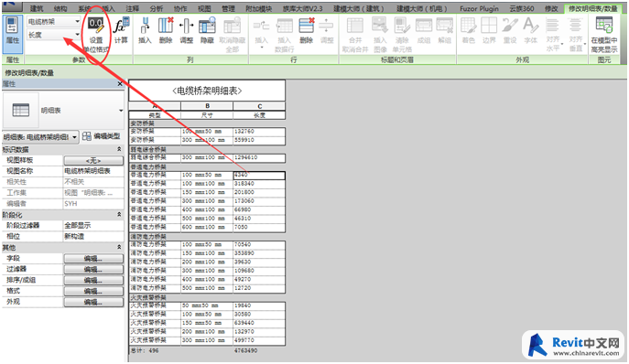Screen dimensions: 629x364
Task: Click 编辑 button for 格式
Action: pyautogui.click(x=93, y=291)
